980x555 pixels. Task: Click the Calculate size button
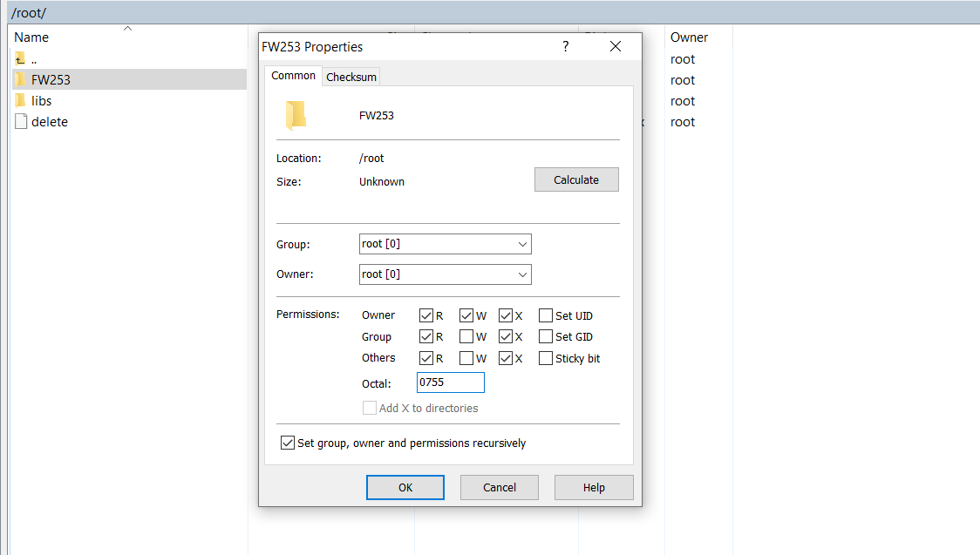[x=576, y=179]
